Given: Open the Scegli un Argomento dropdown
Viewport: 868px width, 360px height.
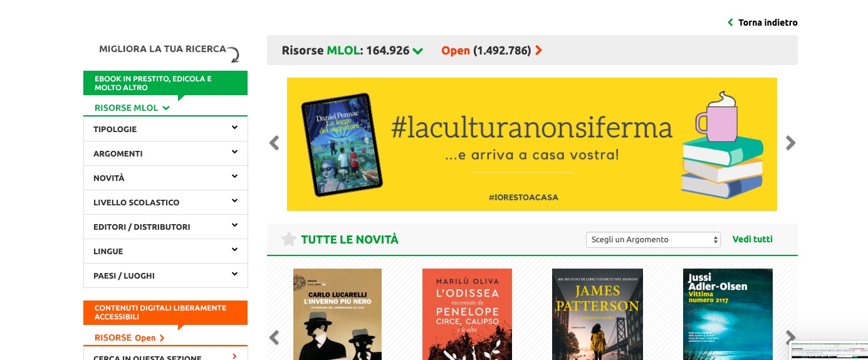Looking at the screenshot, I should pyautogui.click(x=653, y=240).
